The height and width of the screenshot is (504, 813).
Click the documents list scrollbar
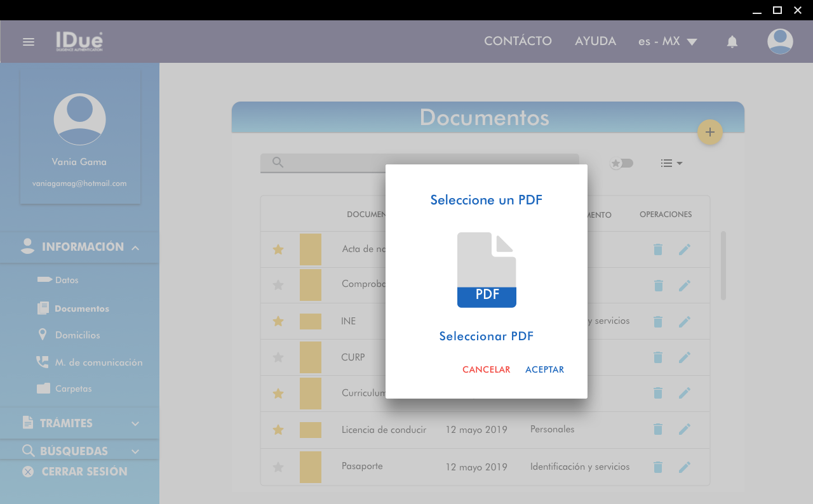723,265
